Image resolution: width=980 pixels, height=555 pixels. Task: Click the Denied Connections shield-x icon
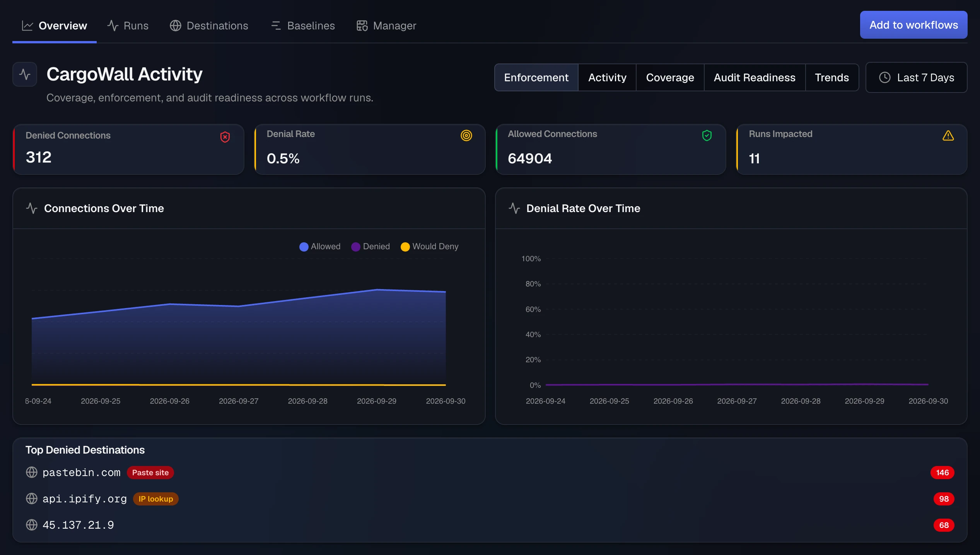pyautogui.click(x=225, y=137)
